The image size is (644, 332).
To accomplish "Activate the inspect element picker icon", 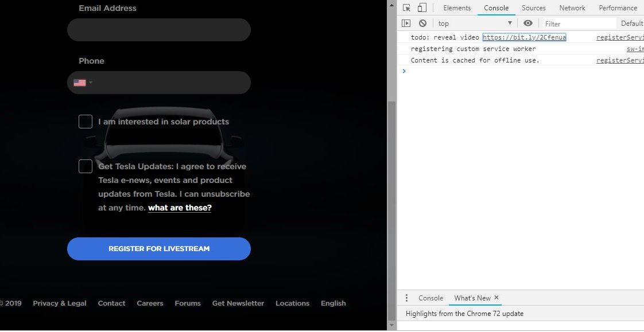I will coord(406,8).
